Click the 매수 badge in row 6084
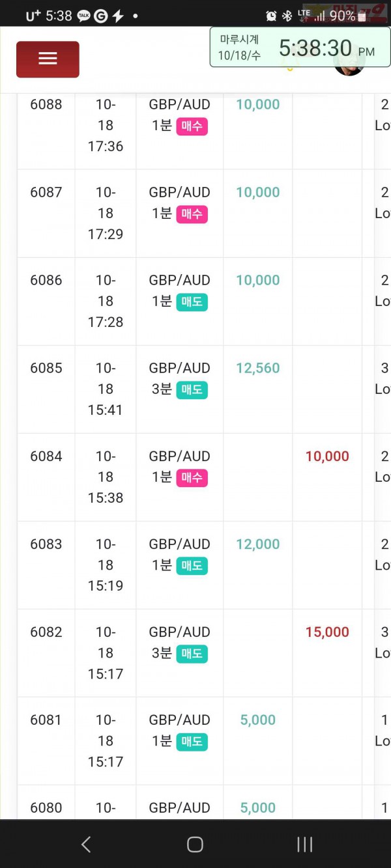This screenshot has width=391, height=868. 192,478
